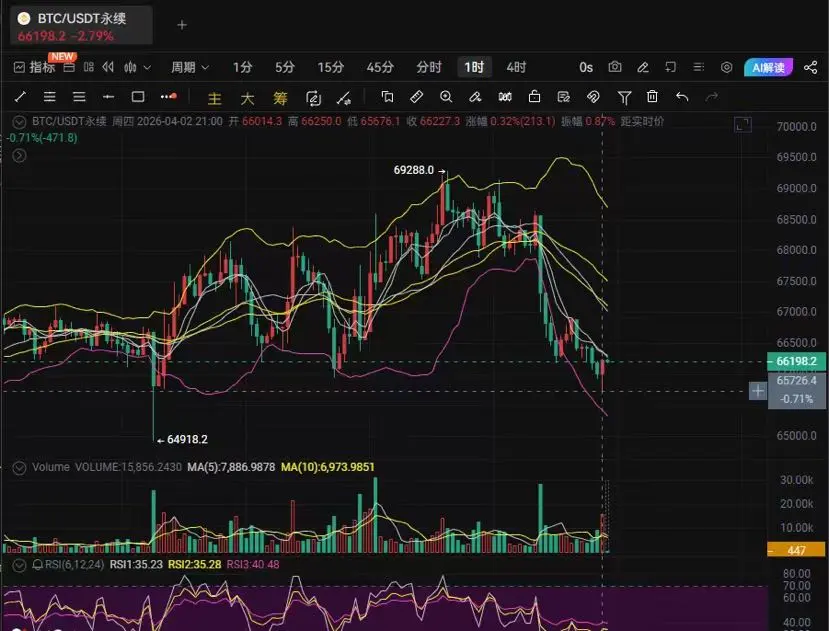Screen dimensions: 829x631
Task: Collapse the BTC/USDT main chart legend
Action: coord(20,122)
